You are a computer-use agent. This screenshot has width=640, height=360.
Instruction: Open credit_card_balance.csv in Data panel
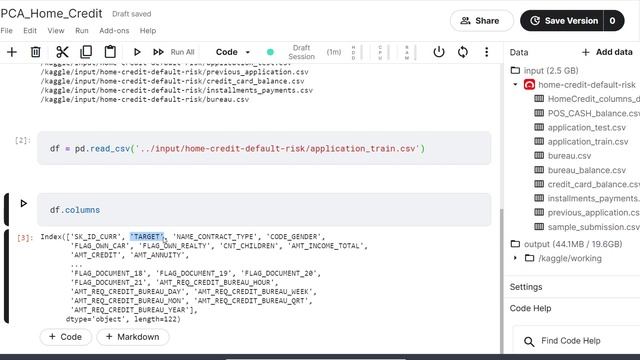point(588,184)
